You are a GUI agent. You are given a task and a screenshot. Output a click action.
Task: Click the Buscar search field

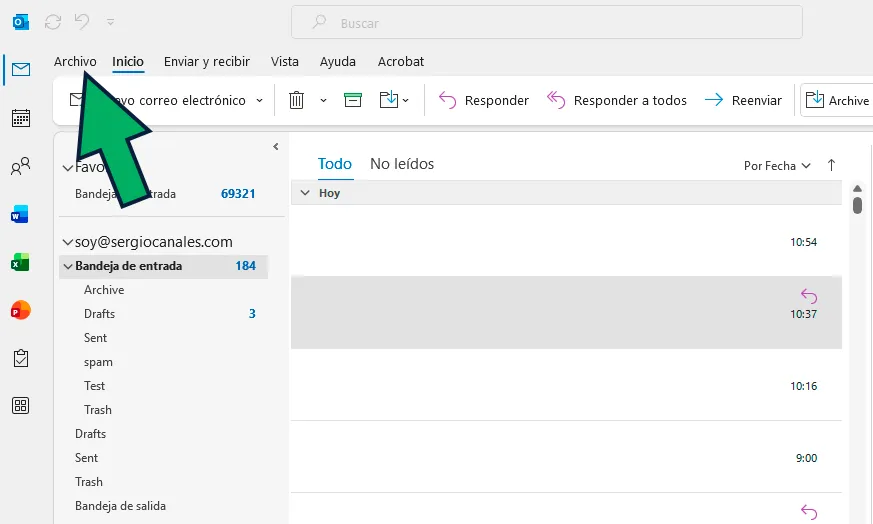(x=547, y=23)
